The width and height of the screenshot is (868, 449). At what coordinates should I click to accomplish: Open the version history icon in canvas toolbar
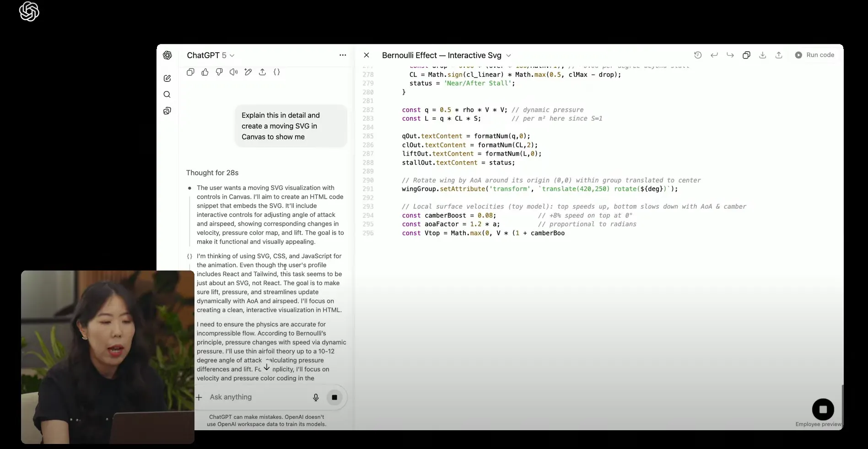697,55
